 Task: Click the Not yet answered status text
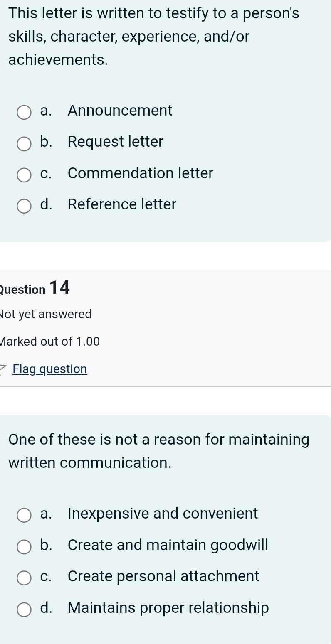coord(46,314)
